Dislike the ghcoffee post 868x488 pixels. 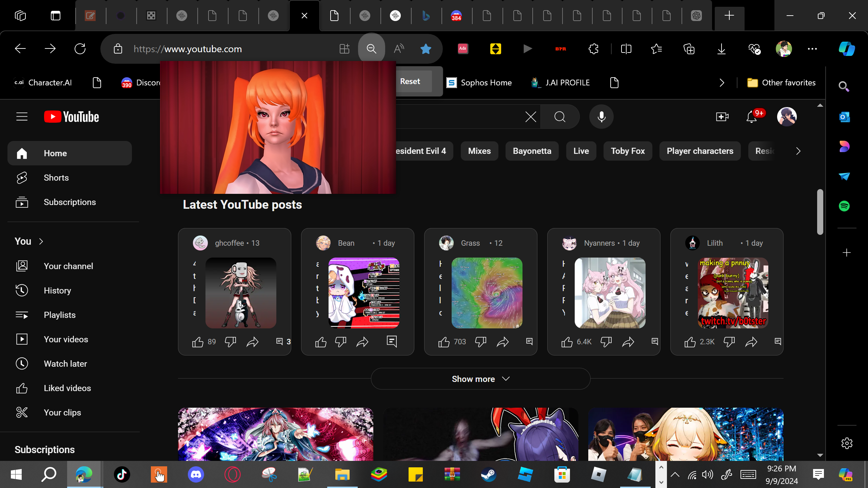click(230, 342)
